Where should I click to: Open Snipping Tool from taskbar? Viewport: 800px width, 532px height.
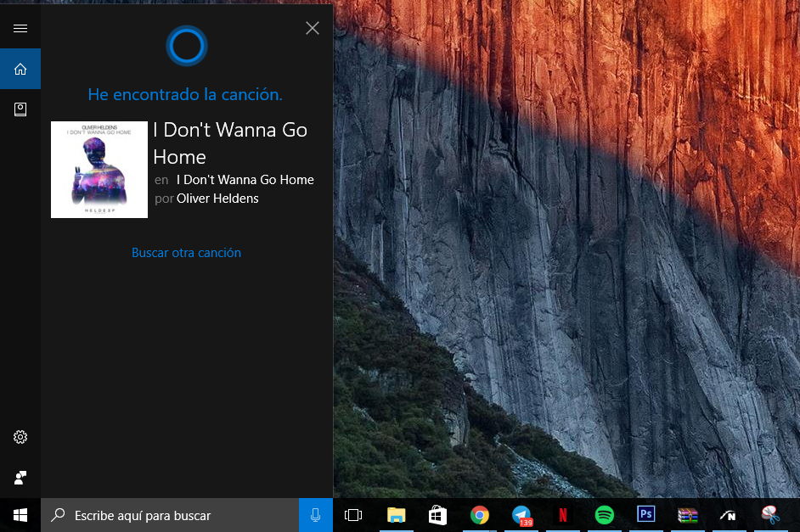pos(770,515)
